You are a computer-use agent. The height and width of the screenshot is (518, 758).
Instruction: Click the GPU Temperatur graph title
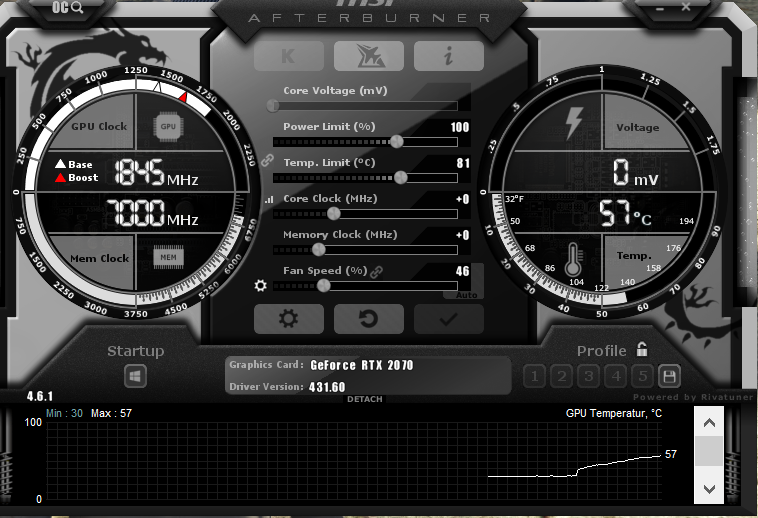[x=614, y=414]
